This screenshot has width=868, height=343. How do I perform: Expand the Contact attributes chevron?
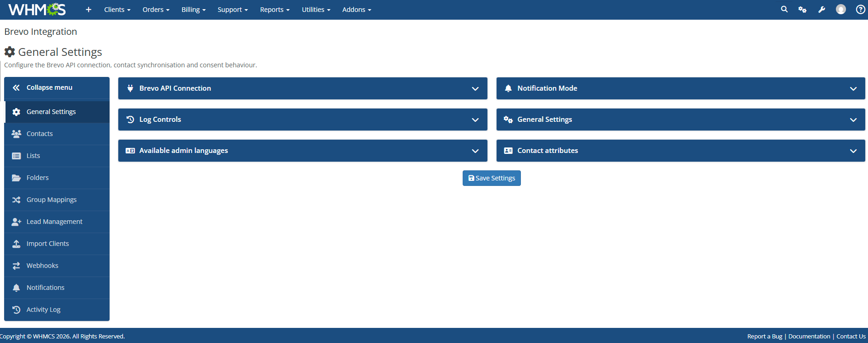[x=853, y=151]
